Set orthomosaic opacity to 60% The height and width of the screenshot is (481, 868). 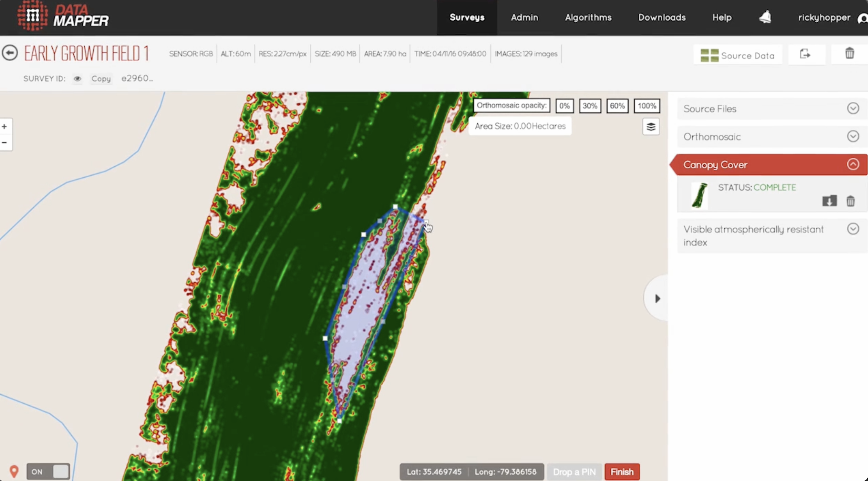pos(617,106)
